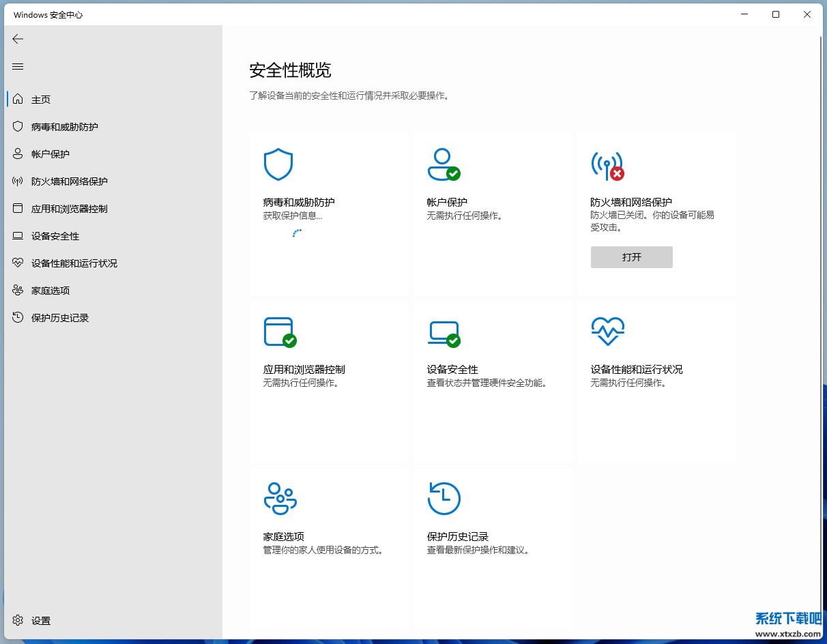Viewport: 827px width, 644px height.
Task: Open the device health heart icon card
Action: (x=607, y=332)
